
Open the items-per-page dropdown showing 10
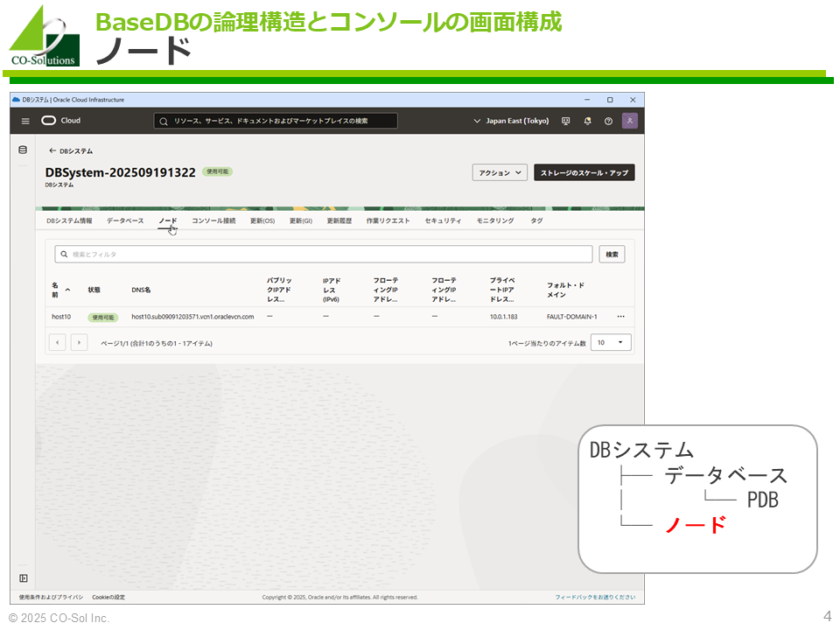point(611,342)
